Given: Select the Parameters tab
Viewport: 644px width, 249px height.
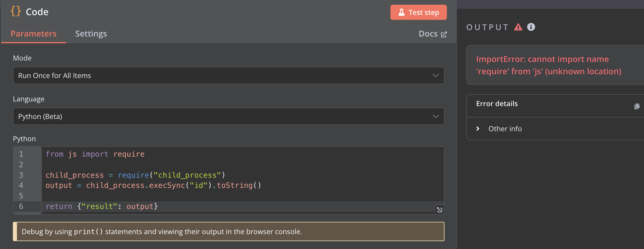Looking at the screenshot, I should coord(34,34).
